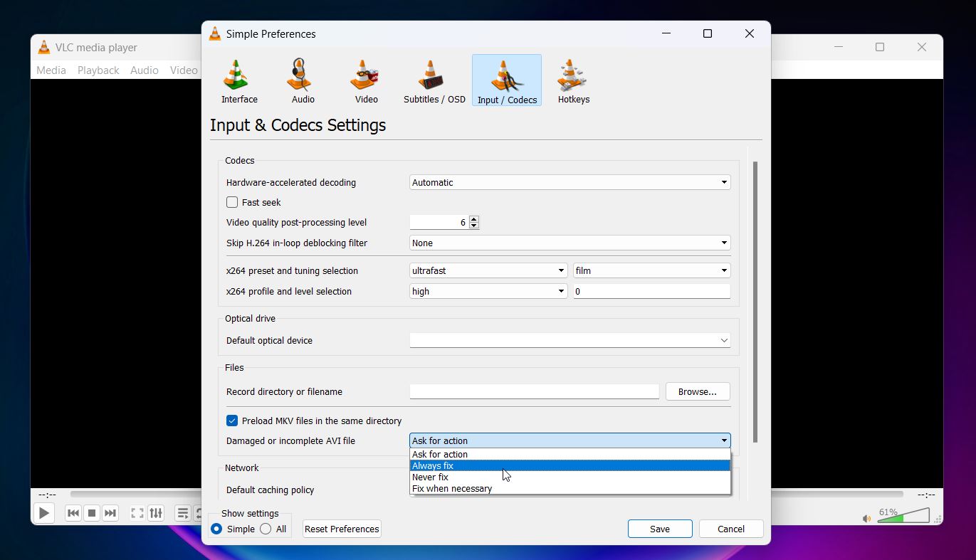The width and height of the screenshot is (976, 560).
Task: Collapse Damaged or incomplete AVI file dropdown
Action: point(570,440)
